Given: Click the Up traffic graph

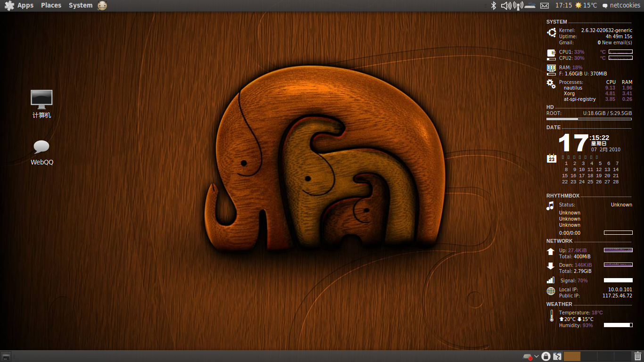Looking at the screenshot, I should (x=618, y=250).
